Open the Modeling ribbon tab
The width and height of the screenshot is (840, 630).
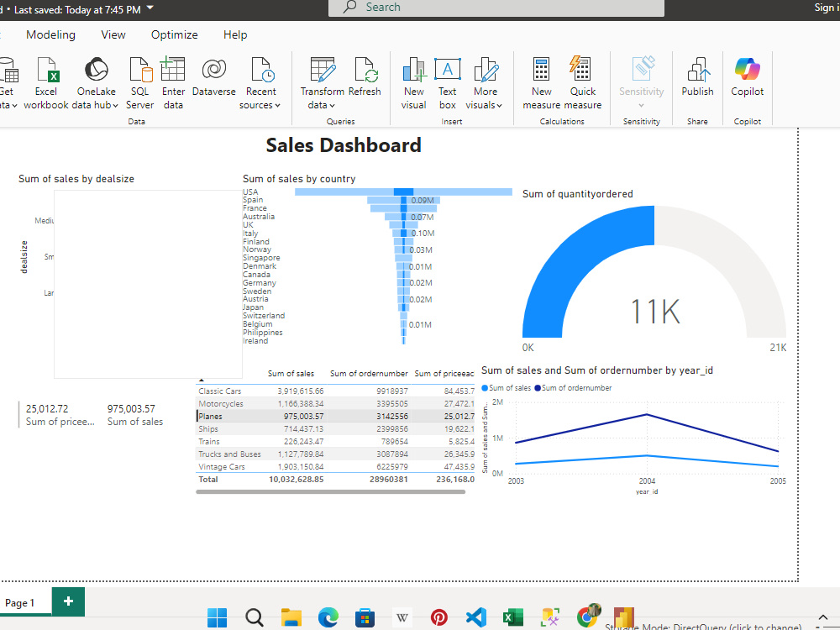click(51, 34)
